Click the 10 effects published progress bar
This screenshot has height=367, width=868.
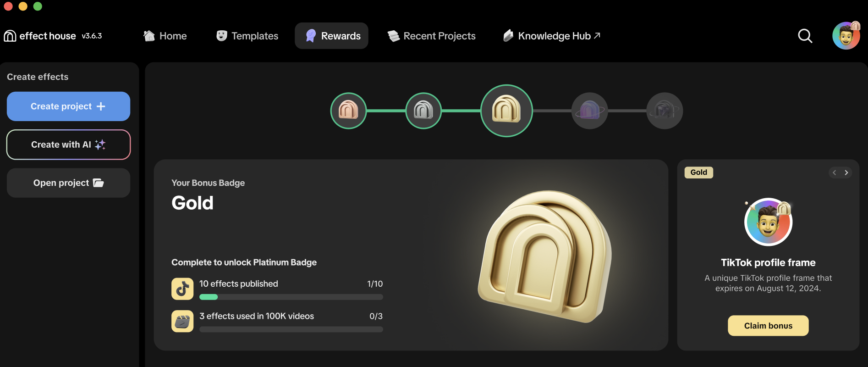(x=291, y=297)
